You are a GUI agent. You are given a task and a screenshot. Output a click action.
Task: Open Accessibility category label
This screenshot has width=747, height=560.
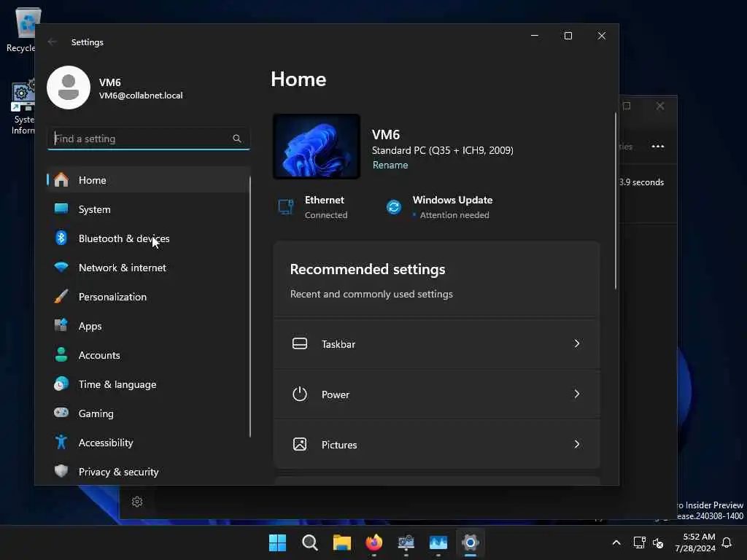pos(106,443)
